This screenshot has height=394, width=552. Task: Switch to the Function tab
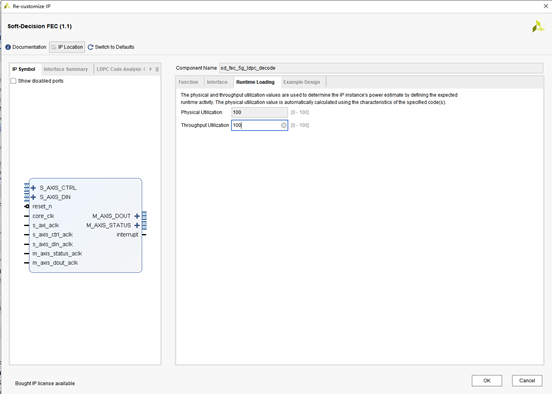(x=188, y=82)
